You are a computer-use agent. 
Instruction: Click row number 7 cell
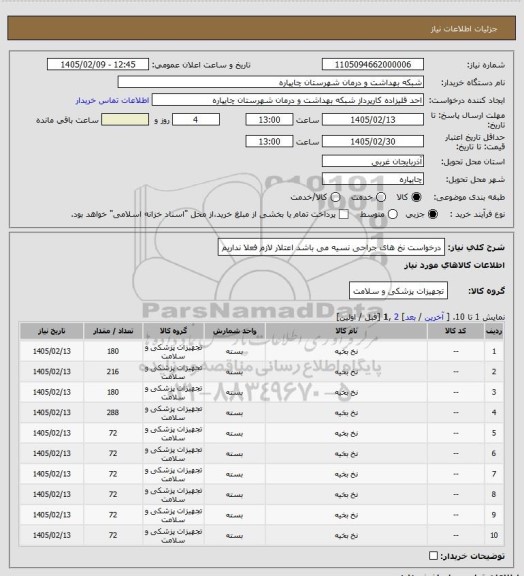[494, 474]
